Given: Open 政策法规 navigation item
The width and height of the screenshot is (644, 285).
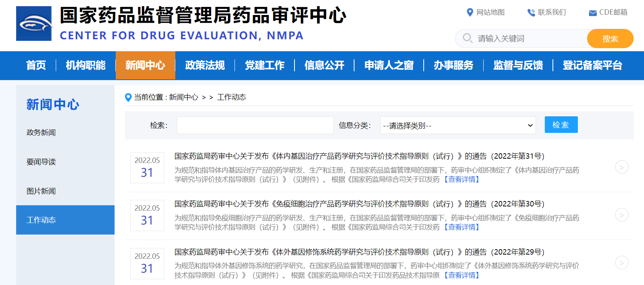Looking at the screenshot, I should coord(205,65).
